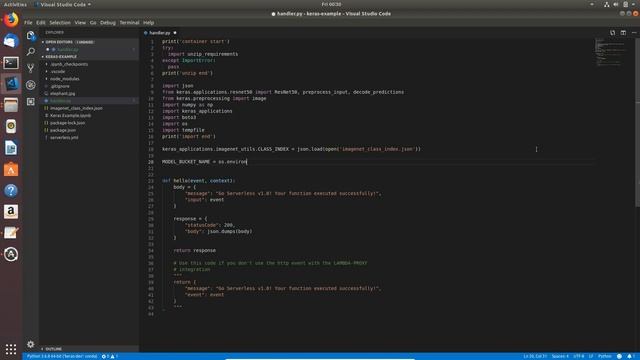Screen dimensions: 640x360
Task: Click the Python interpreter in status bar
Action: pos(62,356)
